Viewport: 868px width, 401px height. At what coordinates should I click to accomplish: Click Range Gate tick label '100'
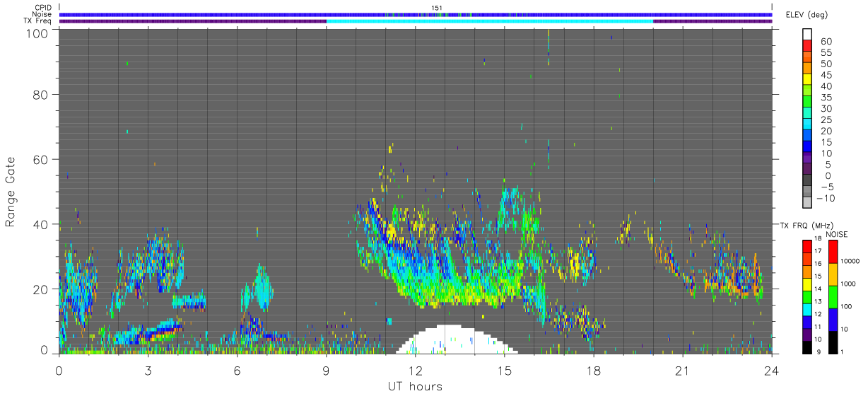tap(36, 33)
